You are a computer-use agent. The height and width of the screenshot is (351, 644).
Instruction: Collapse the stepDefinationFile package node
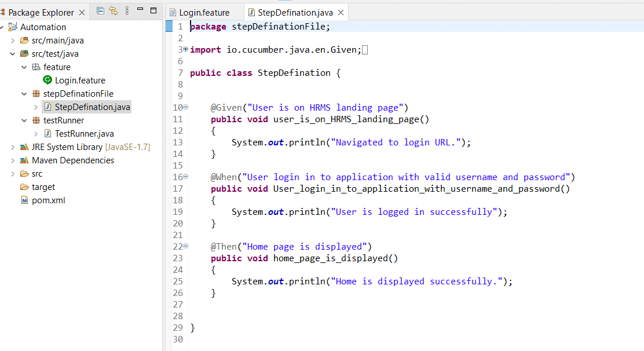tap(24, 94)
